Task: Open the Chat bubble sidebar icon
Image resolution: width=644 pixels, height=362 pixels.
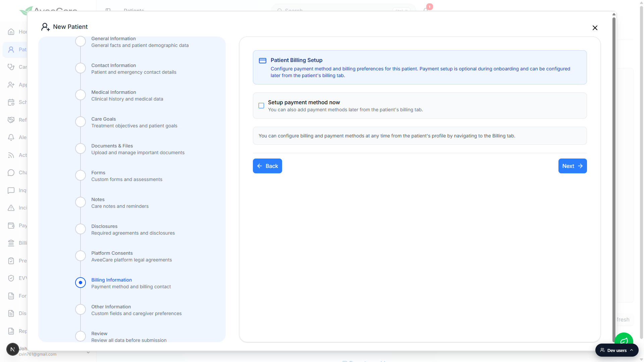Action: (11, 173)
